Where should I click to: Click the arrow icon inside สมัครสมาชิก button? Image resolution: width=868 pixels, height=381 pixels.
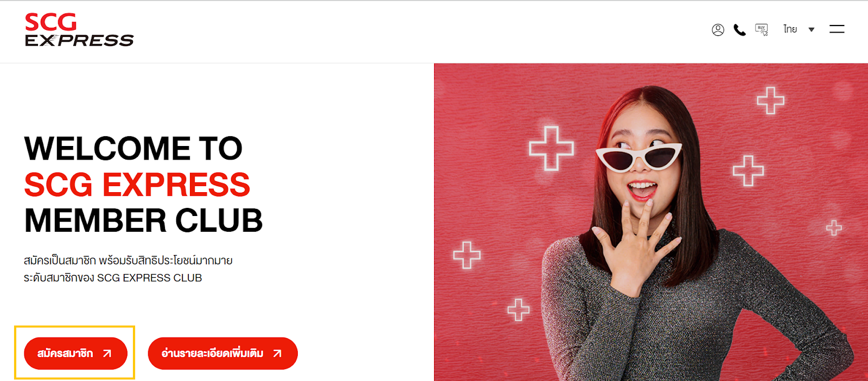(x=107, y=353)
